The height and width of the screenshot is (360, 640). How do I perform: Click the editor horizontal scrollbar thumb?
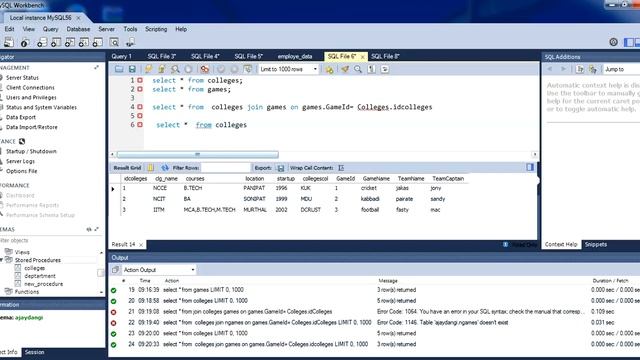[198, 155]
